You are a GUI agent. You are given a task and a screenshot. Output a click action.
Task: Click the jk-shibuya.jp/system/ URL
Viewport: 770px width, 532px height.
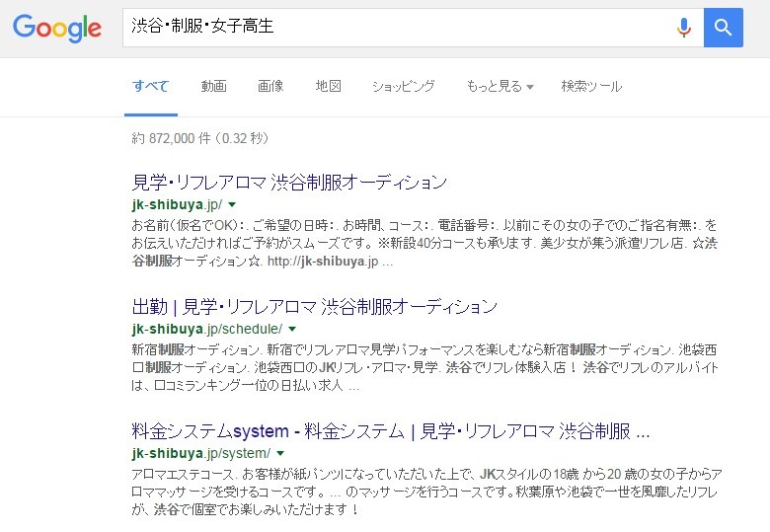point(200,453)
